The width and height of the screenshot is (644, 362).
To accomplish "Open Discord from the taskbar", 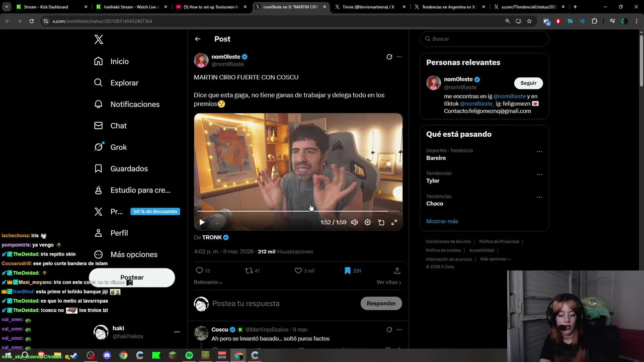I will click(x=107, y=355).
